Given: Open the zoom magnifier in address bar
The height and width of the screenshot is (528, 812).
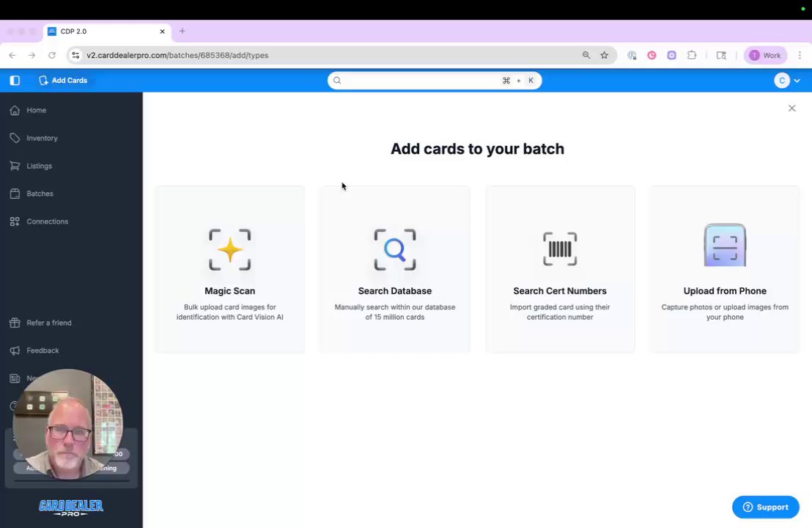Looking at the screenshot, I should tap(586, 56).
